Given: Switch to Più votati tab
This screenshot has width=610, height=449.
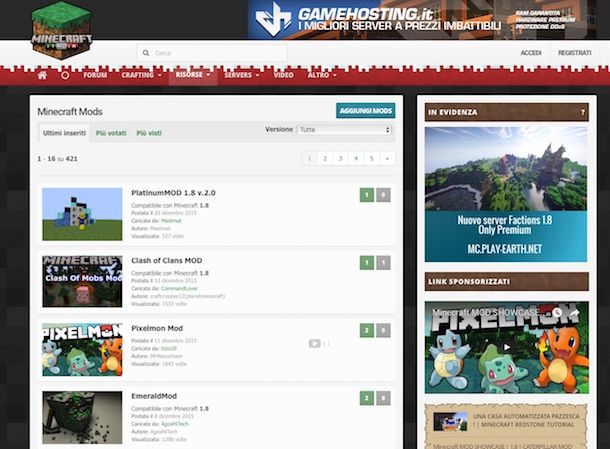Looking at the screenshot, I should point(111,133).
